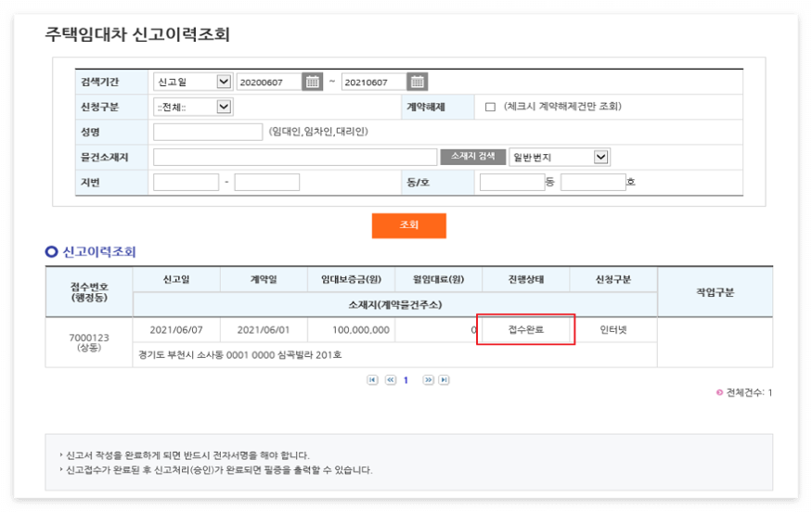Click the 인터넷 application type cell
Viewport: 812px width, 512px height.
click(x=613, y=330)
